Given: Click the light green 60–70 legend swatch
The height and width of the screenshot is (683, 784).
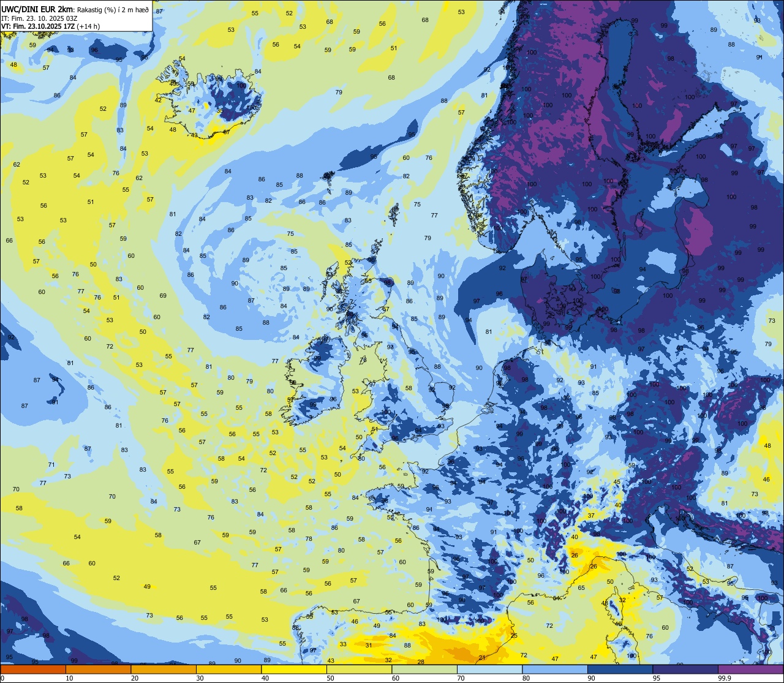Looking at the screenshot, I should coord(424,670).
